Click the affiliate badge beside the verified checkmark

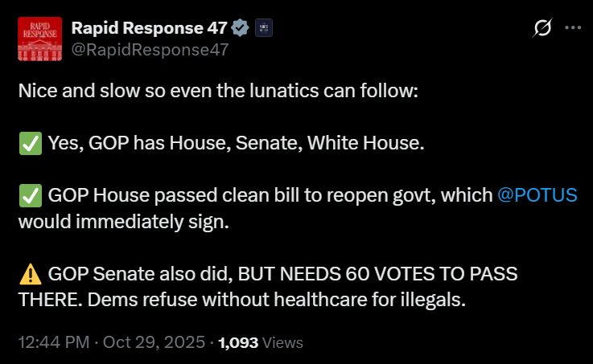(x=264, y=28)
